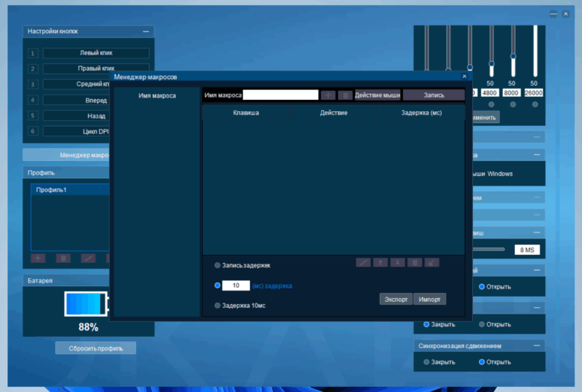Click the Менеджер макросов button in main window

click(66, 155)
